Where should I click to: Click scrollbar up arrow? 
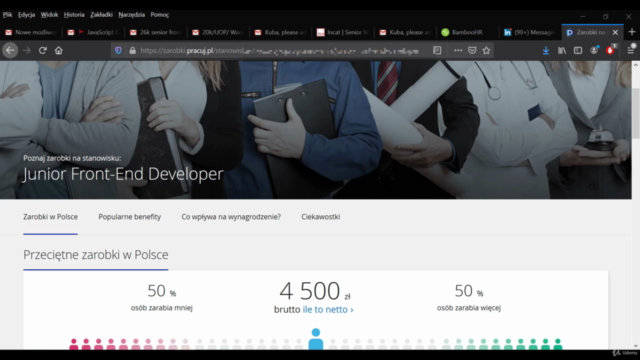coord(636,65)
